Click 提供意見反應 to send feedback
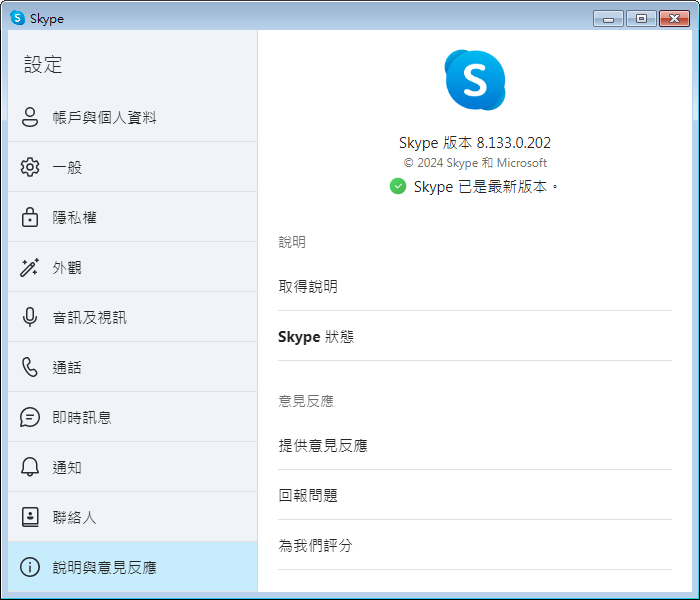700x600 pixels. tap(323, 445)
